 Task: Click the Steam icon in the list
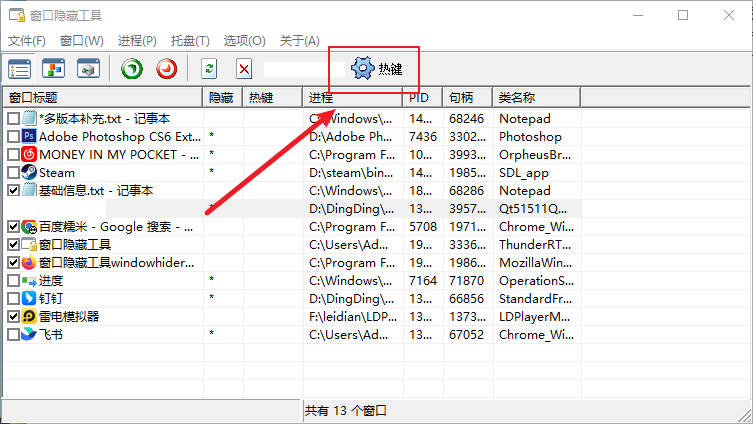tap(29, 172)
